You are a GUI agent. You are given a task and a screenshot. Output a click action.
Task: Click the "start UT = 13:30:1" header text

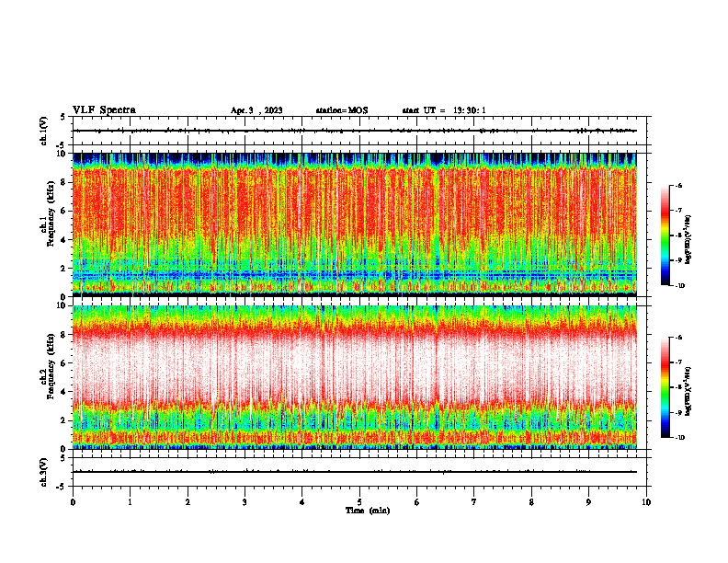[444, 110]
